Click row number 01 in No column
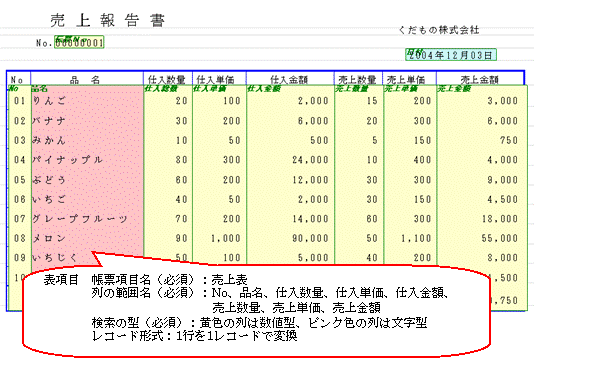 [x=20, y=101]
